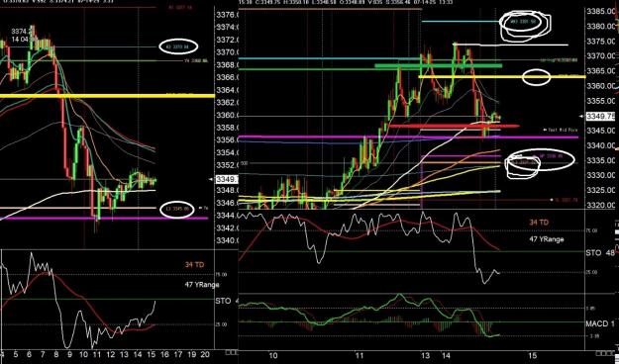Click date 10 on right chart time axis

click(x=272, y=355)
